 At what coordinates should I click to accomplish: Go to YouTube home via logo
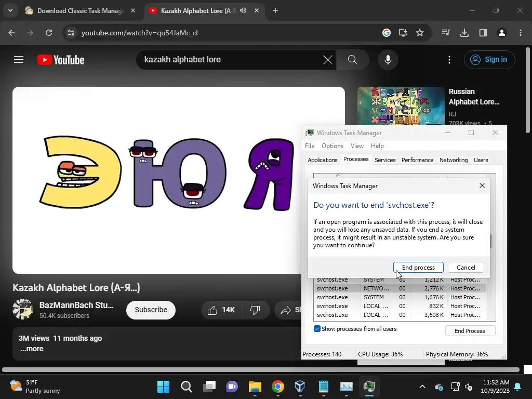click(61, 60)
